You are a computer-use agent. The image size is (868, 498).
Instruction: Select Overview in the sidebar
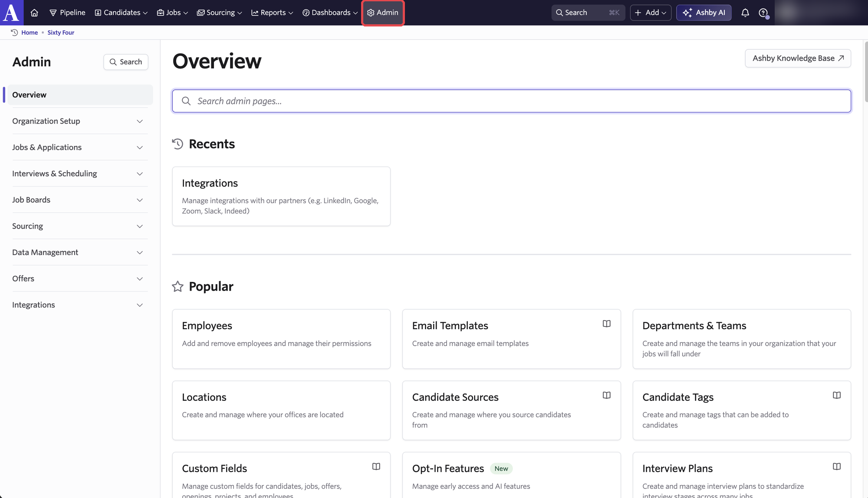(80, 95)
